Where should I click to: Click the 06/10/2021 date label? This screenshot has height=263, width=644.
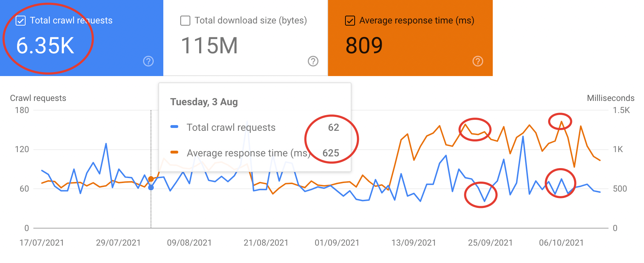click(x=561, y=243)
